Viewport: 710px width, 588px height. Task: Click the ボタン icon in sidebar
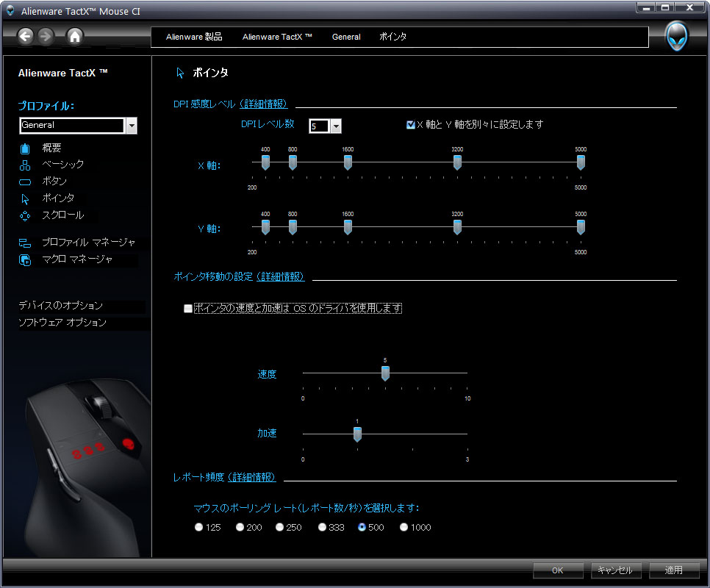25,182
